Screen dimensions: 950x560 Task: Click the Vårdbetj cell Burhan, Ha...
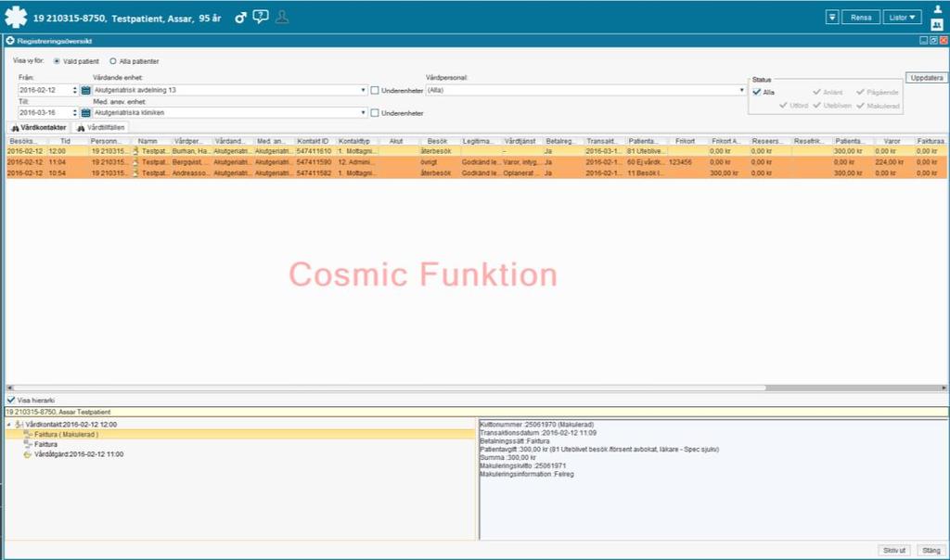(191, 151)
